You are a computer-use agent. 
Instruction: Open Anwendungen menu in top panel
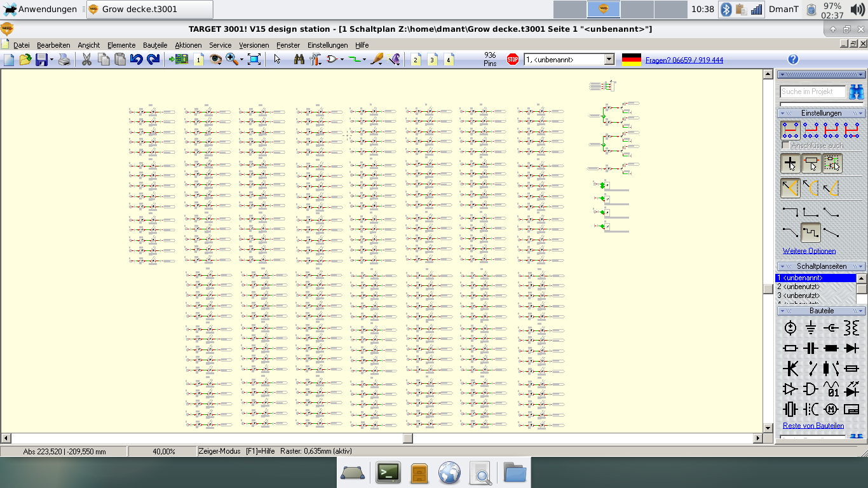point(41,9)
